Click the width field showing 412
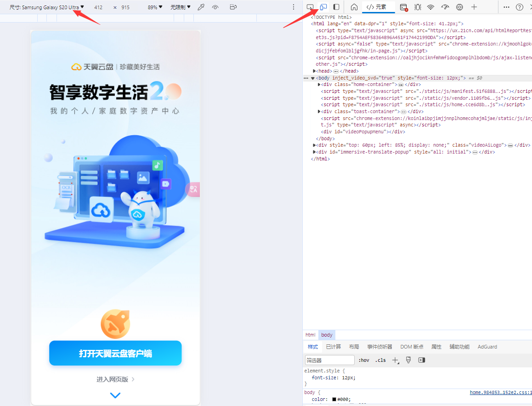The width and height of the screenshot is (532, 406). (x=98, y=7)
